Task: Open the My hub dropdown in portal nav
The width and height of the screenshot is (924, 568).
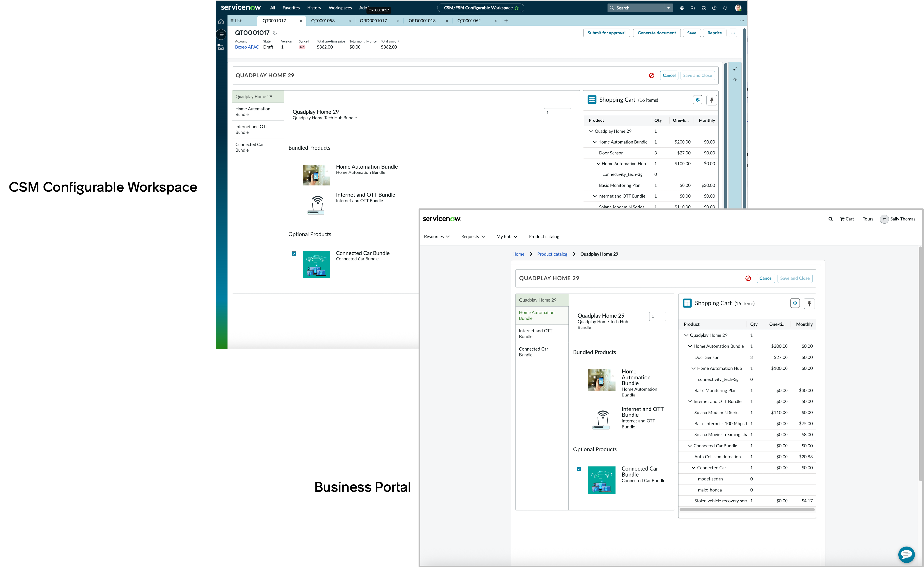Action: pyautogui.click(x=507, y=237)
